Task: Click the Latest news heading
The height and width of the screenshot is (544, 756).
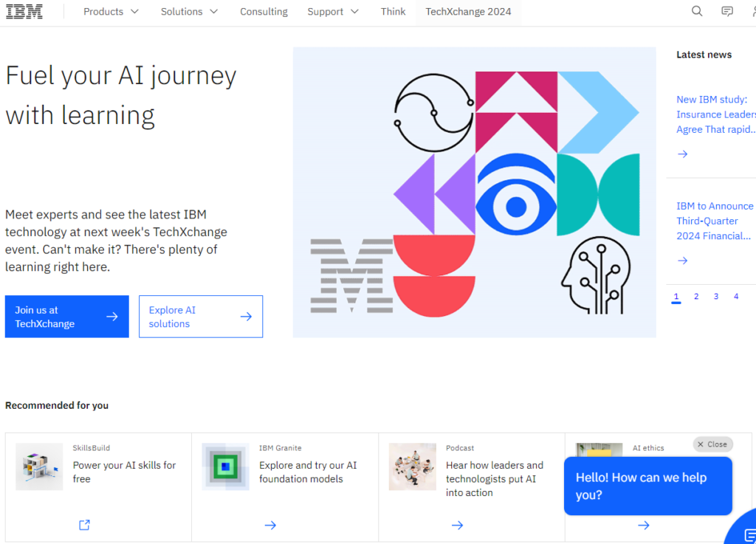Action: (704, 55)
